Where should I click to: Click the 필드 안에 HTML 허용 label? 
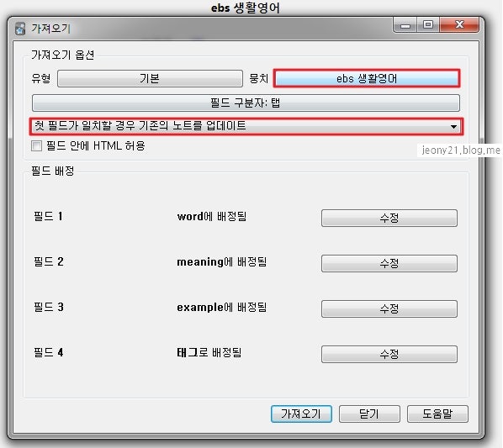pyautogui.click(x=96, y=145)
